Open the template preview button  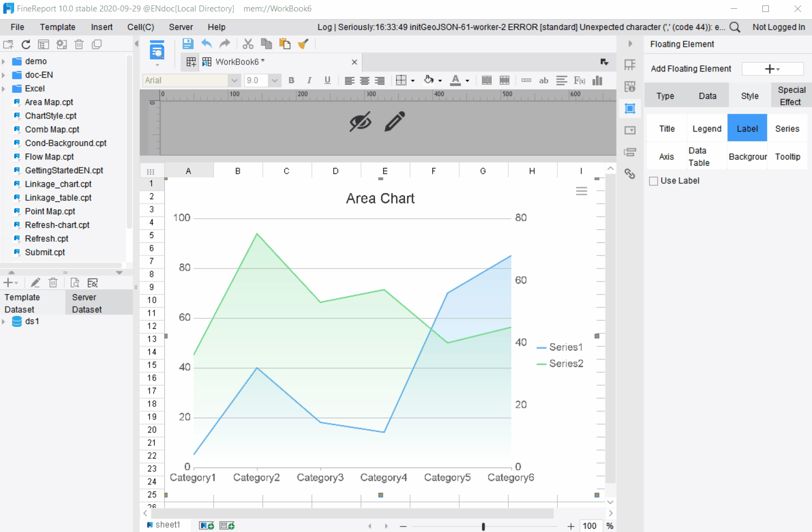(157, 51)
